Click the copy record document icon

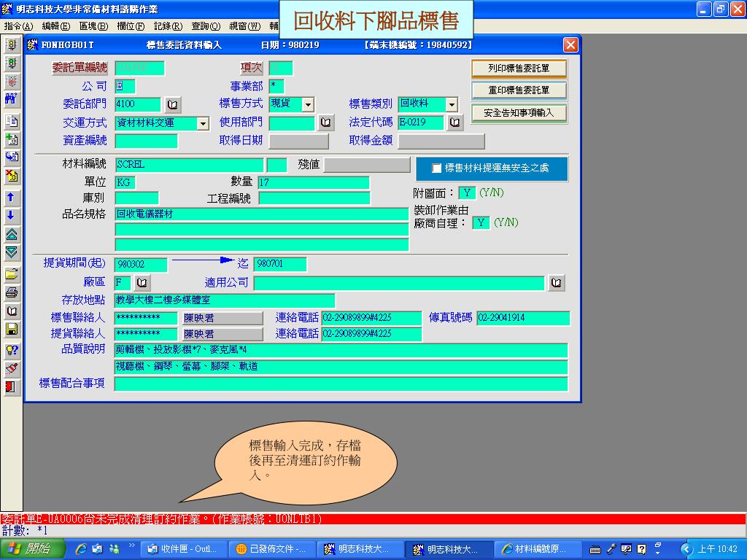coord(12,121)
